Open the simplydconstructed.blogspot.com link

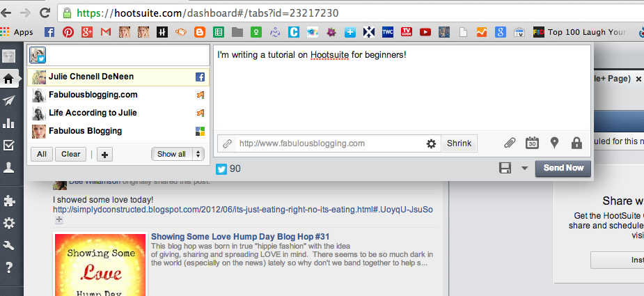(x=243, y=210)
